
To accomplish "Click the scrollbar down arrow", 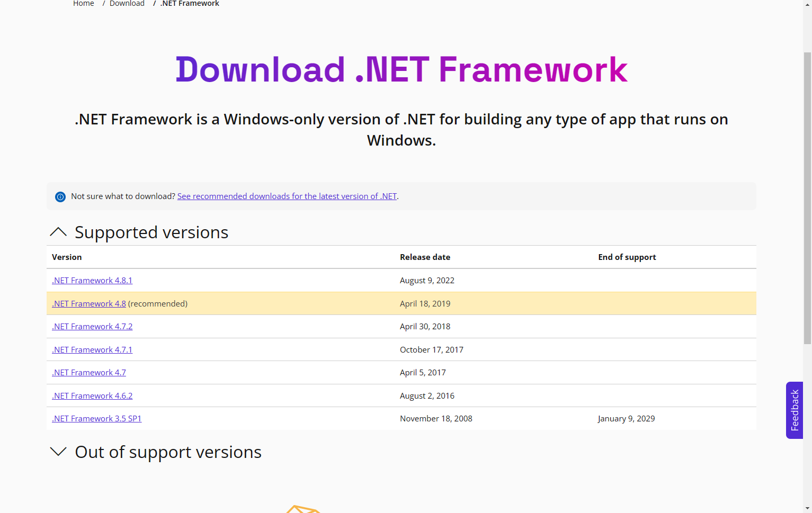I will point(807,509).
